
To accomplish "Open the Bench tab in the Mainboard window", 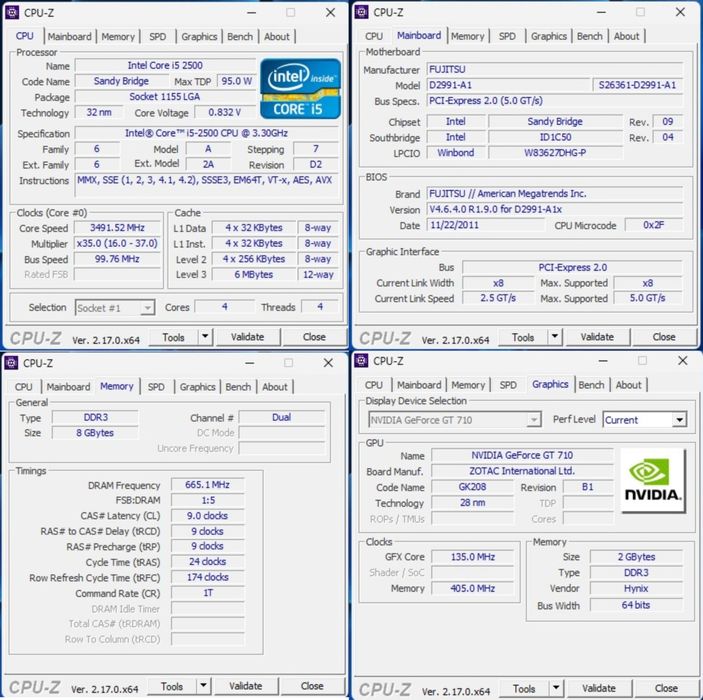I will coord(590,36).
